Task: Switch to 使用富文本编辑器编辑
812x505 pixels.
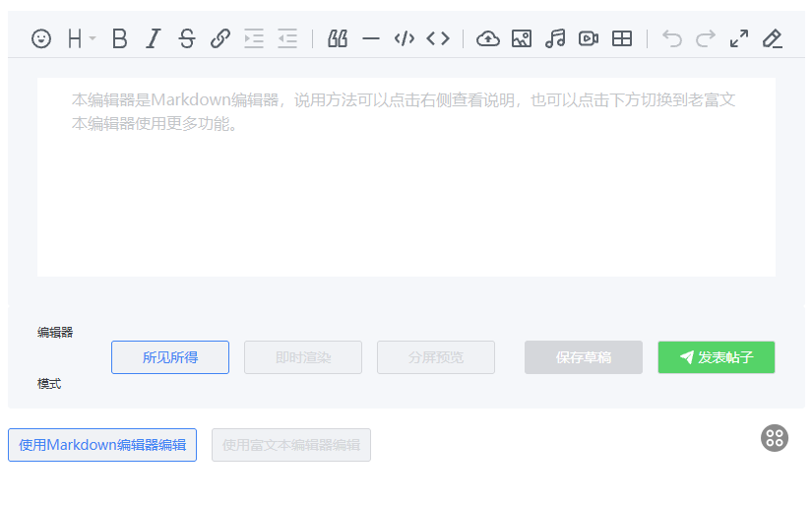Action: pos(291,445)
